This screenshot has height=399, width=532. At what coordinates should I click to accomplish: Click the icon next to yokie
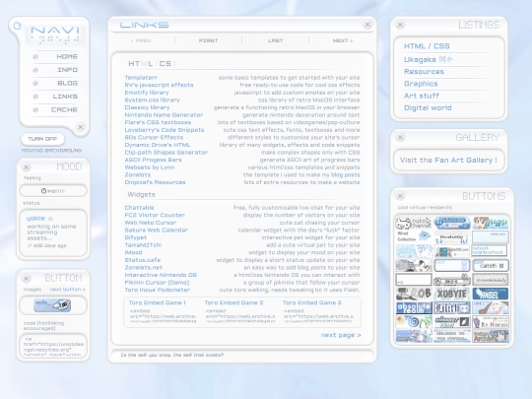click(50, 219)
